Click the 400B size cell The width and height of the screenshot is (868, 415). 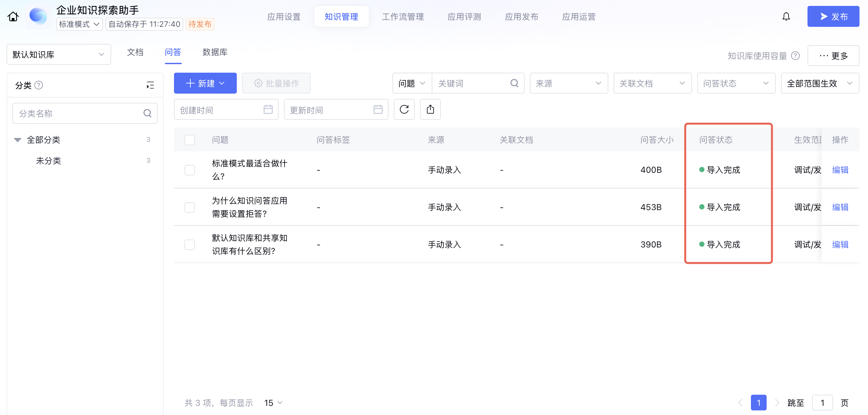point(651,170)
